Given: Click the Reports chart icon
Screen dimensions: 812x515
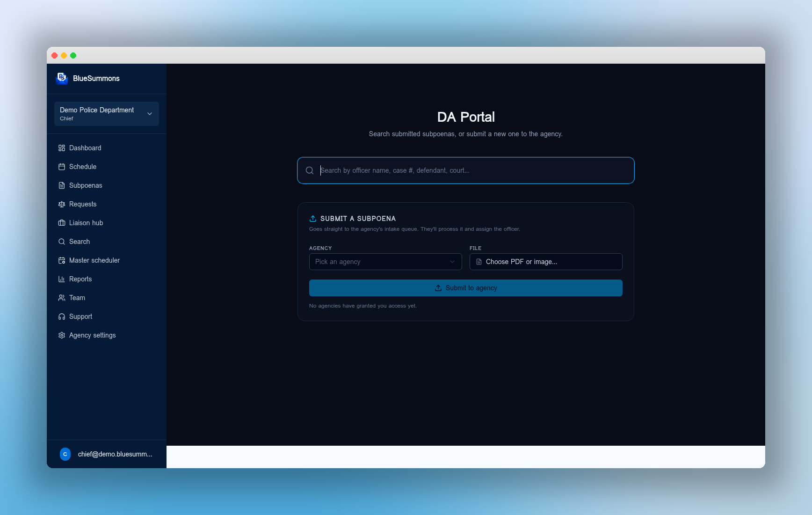Looking at the screenshot, I should tap(62, 279).
